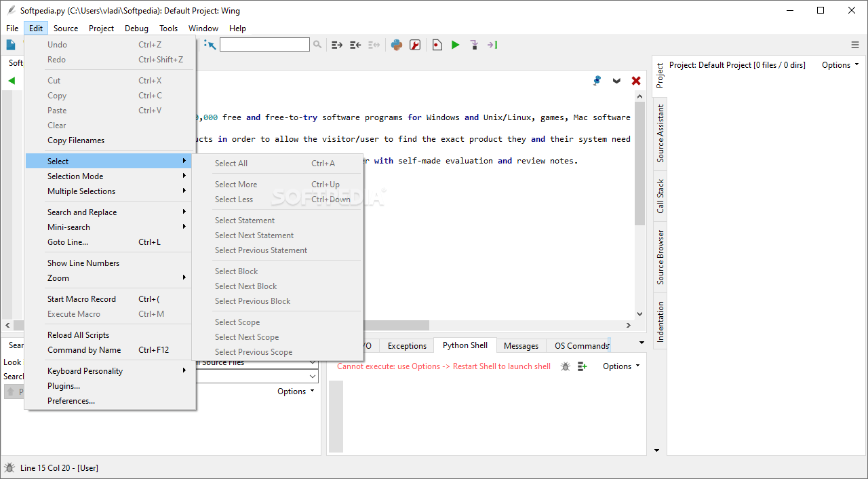Click the toolbar search input field
Viewport: 868px width, 479px height.
264,45
